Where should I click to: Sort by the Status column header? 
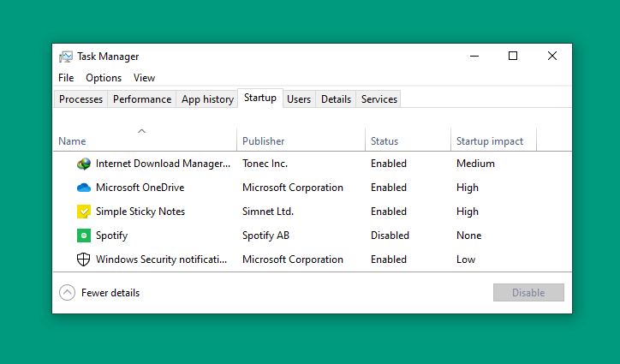(385, 141)
